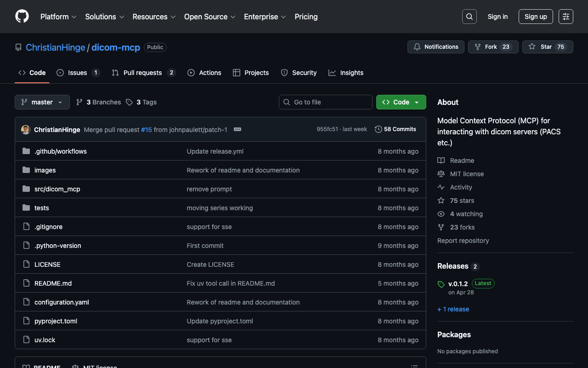Click ChristianHinge's avatar in commit row
588x368 pixels.
pyautogui.click(x=26, y=130)
